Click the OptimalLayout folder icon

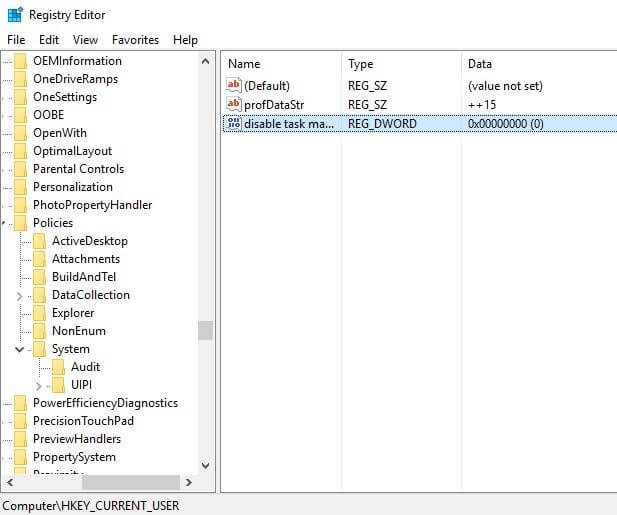point(20,151)
